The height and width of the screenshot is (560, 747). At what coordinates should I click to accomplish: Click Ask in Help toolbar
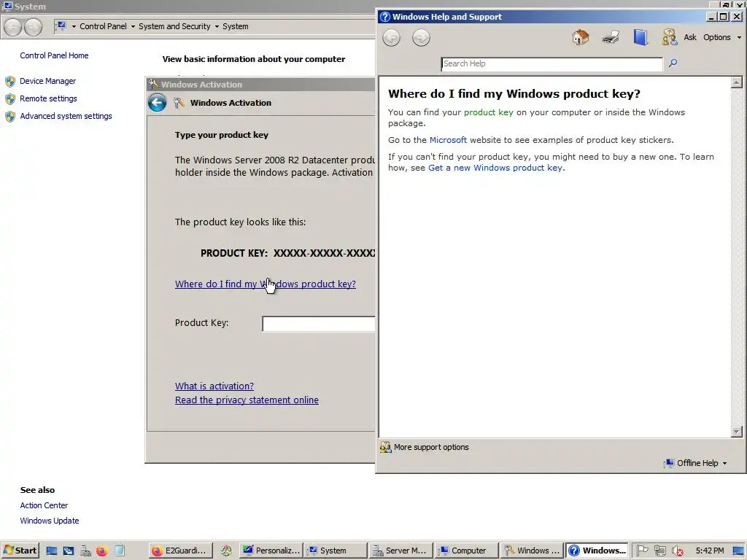pos(690,37)
